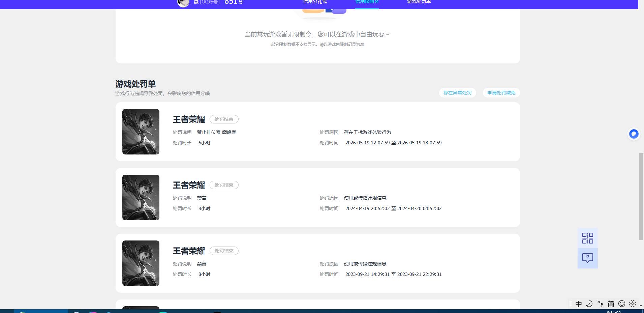The image size is (644, 313).
Task: Click penalty time starting 2023-09-21 14:29:31
Action: [393, 274]
